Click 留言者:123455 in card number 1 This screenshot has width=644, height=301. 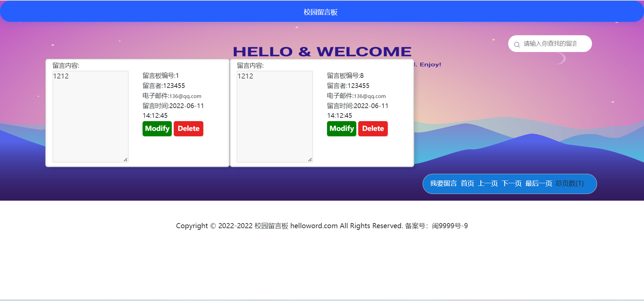164,86
